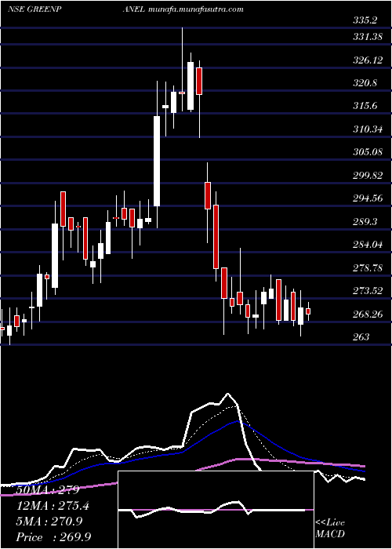Screen dimensions: 392x549
Task: Click the 335.2 price axis label
Action: [x=365, y=20]
